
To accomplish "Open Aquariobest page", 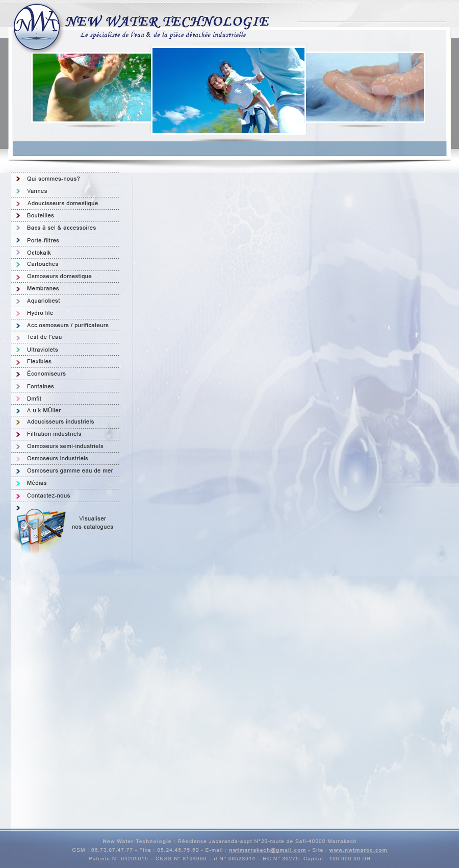I will coord(43,301).
